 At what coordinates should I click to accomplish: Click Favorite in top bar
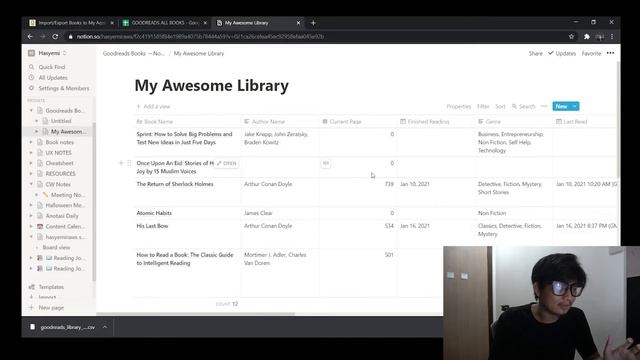pos(591,53)
